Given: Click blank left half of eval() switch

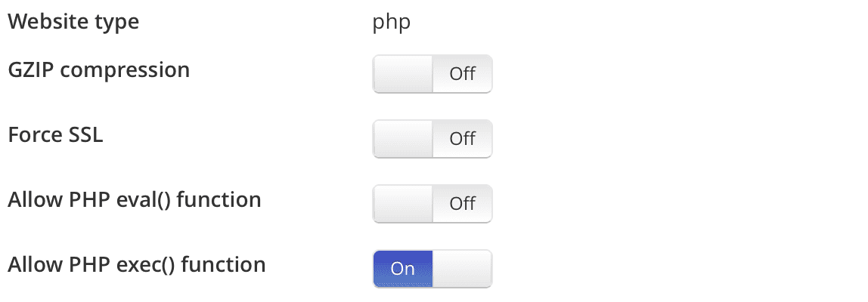Looking at the screenshot, I should [402, 204].
